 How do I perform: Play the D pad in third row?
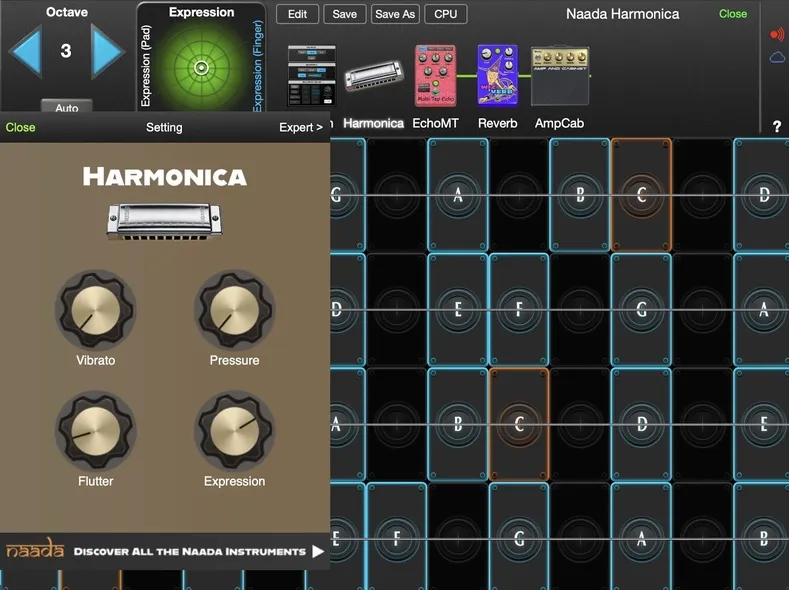click(x=642, y=424)
